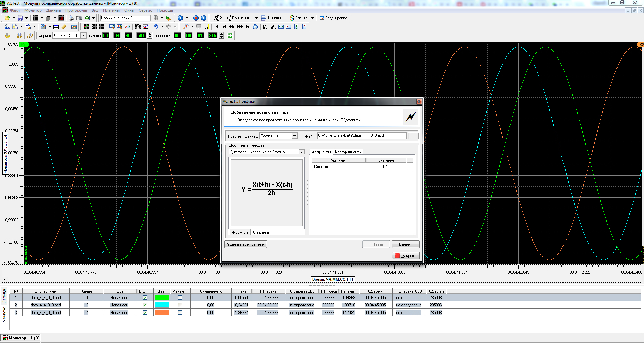Click the green color swatch for U1
The width and height of the screenshot is (644, 343).
pyautogui.click(x=162, y=298)
